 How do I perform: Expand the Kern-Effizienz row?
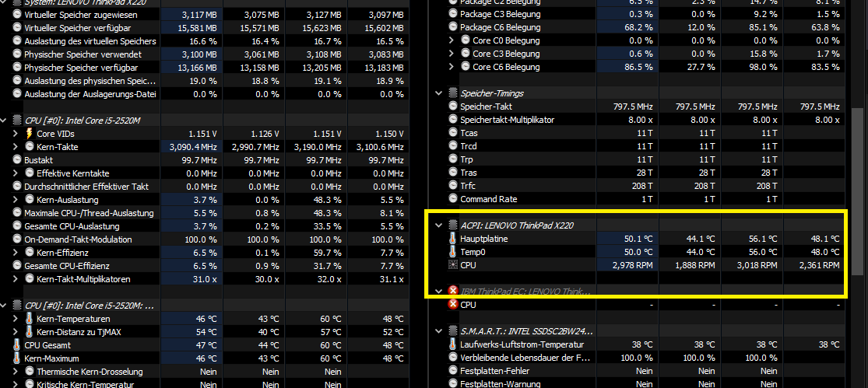[x=16, y=253]
